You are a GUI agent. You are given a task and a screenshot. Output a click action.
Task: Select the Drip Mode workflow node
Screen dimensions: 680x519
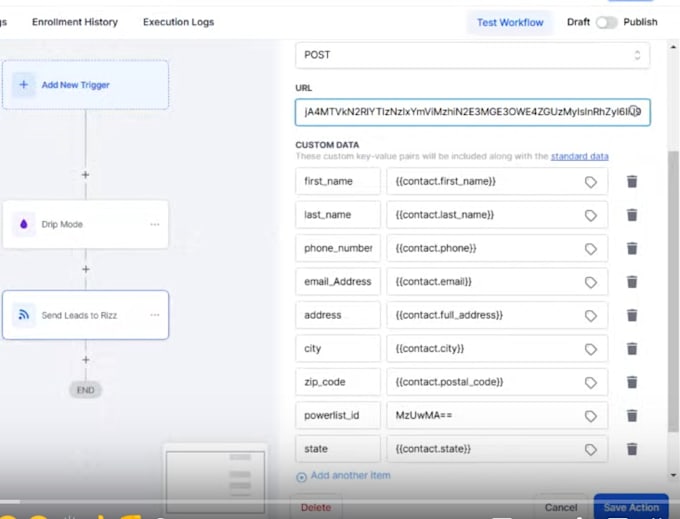tap(85, 224)
